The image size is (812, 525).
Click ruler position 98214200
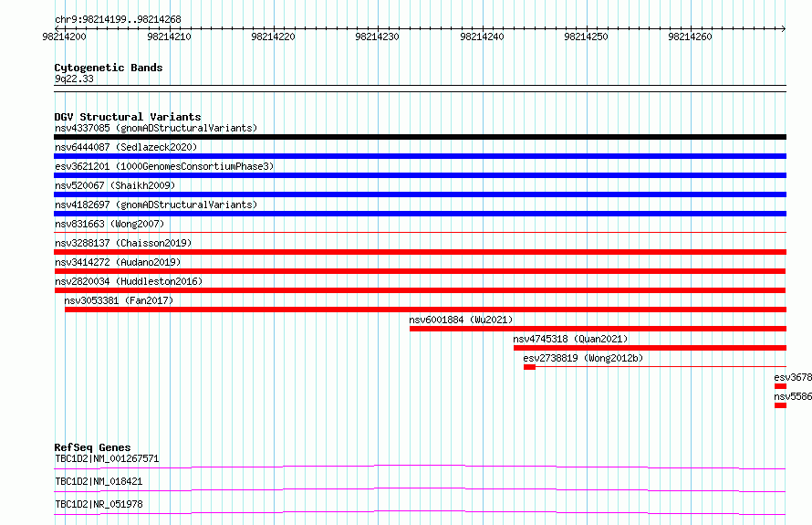(64, 37)
